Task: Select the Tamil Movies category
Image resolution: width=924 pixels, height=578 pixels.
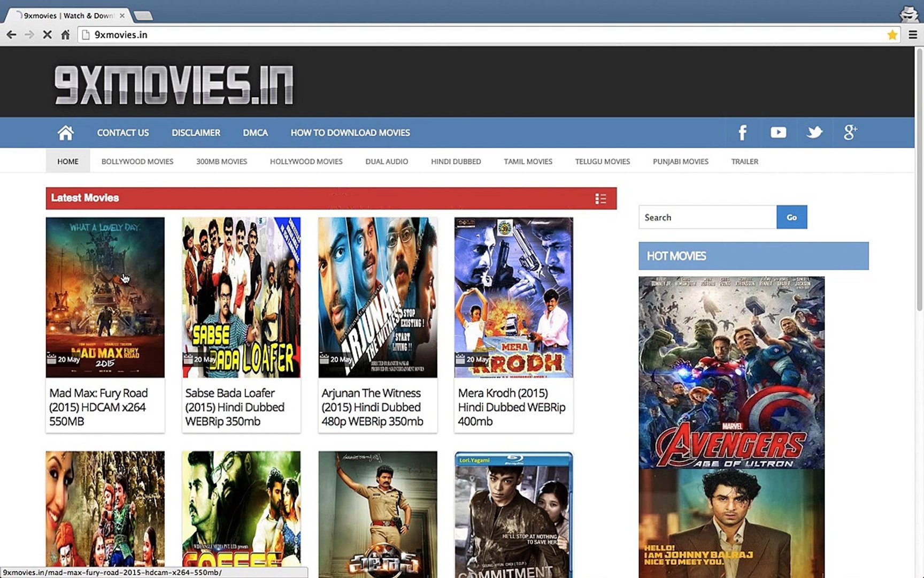Action: 528,161
